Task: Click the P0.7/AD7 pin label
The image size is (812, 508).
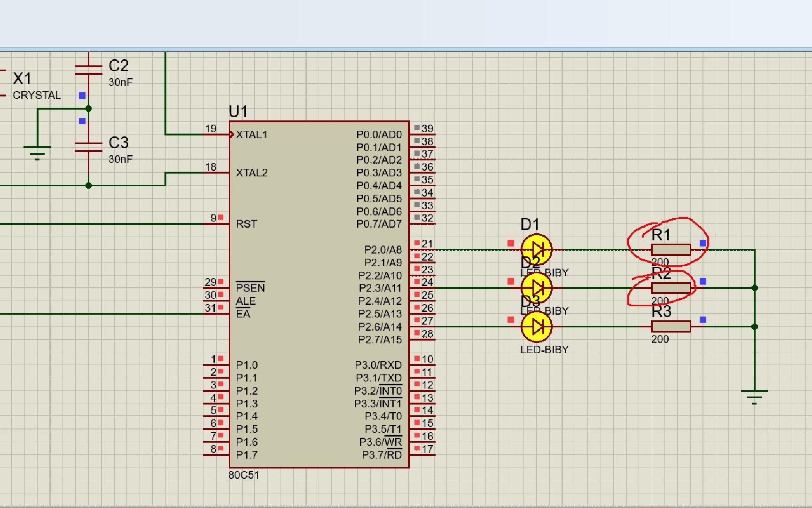Action: pos(379,224)
